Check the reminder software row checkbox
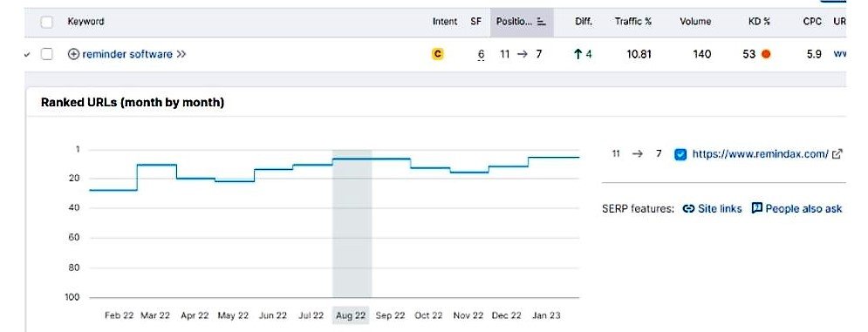 coord(47,54)
